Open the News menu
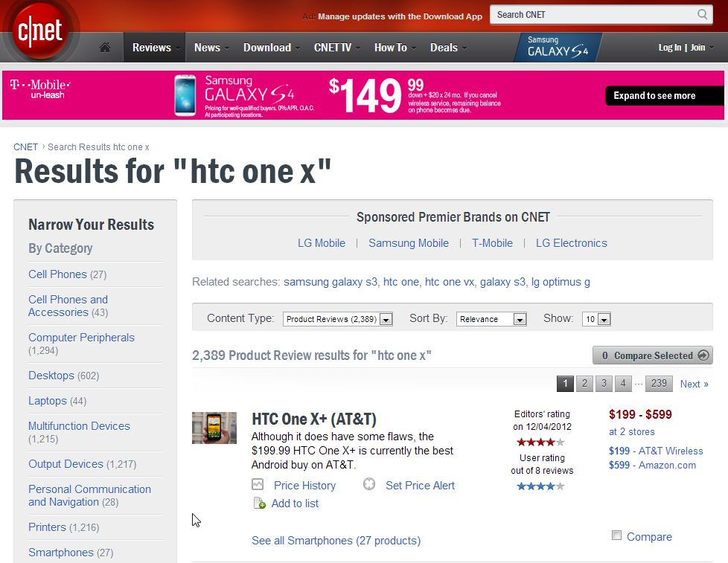The width and height of the screenshot is (728, 563). (211, 48)
